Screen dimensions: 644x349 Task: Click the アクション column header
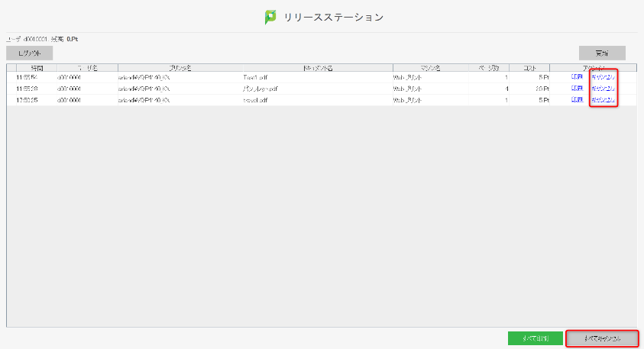click(x=593, y=68)
